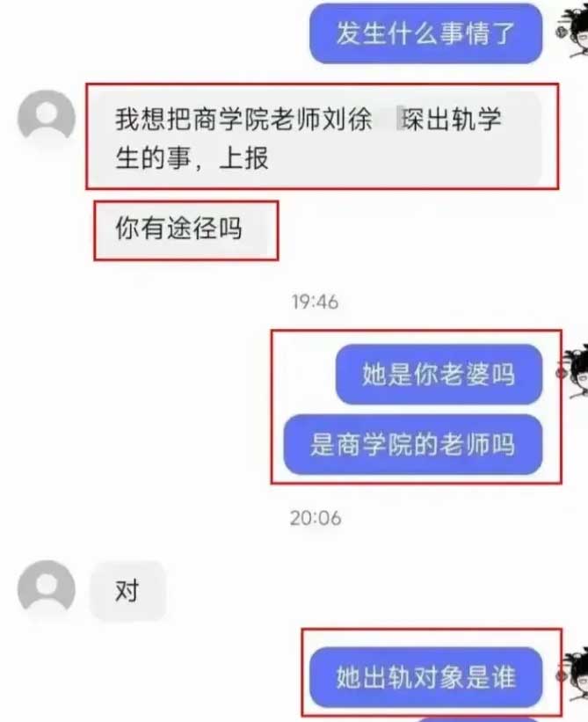
Task: Select the blue bubble "她出轨对象是谁"
Action: [425, 677]
